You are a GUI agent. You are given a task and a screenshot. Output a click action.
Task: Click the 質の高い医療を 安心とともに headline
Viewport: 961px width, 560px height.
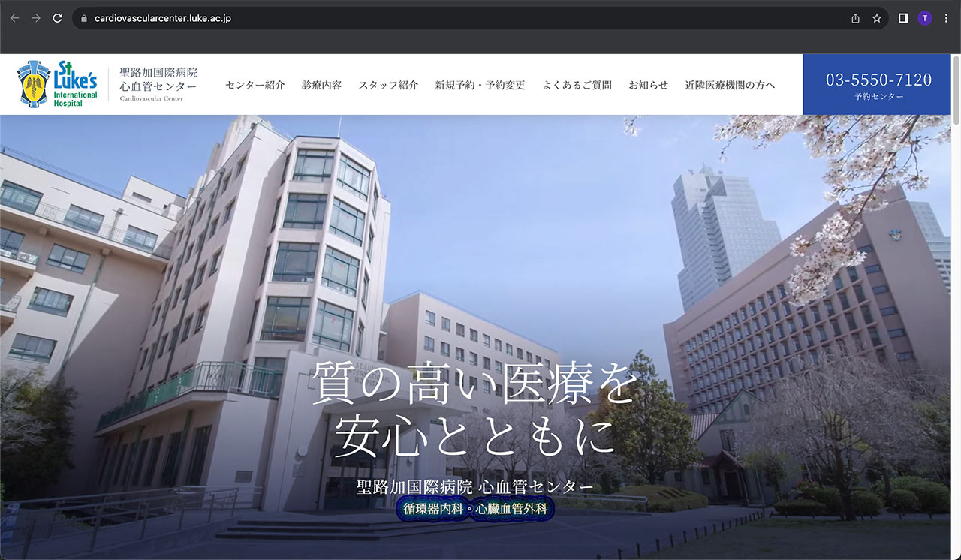(x=475, y=411)
